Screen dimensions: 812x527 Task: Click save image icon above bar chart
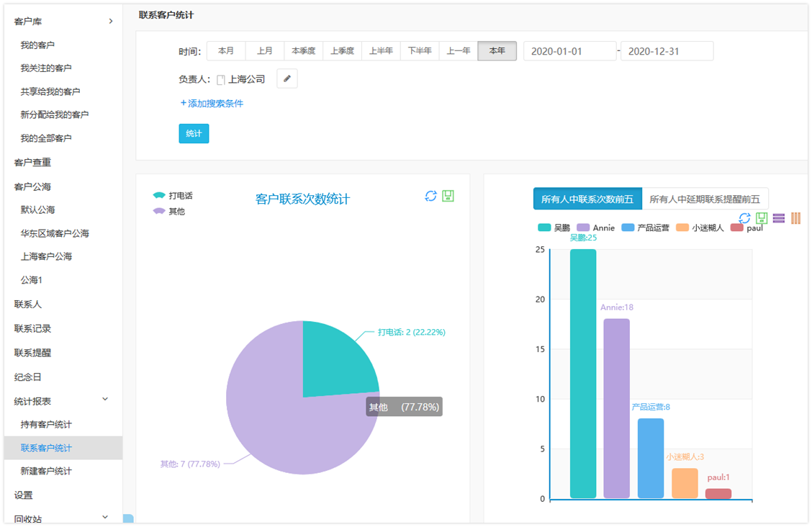point(762,218)
